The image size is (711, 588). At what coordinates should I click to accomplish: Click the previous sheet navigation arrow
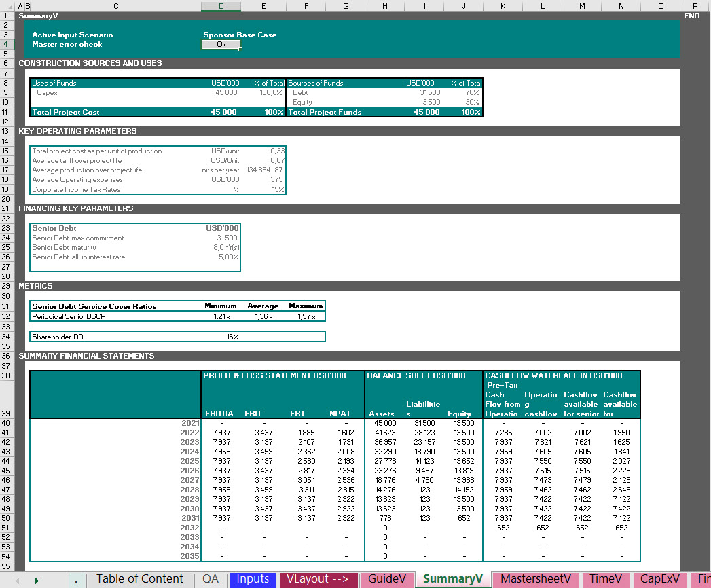[x=17, y=581]
